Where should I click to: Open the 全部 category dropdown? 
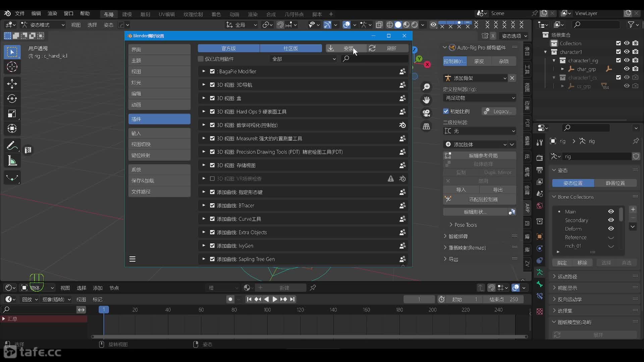[303, 59]
